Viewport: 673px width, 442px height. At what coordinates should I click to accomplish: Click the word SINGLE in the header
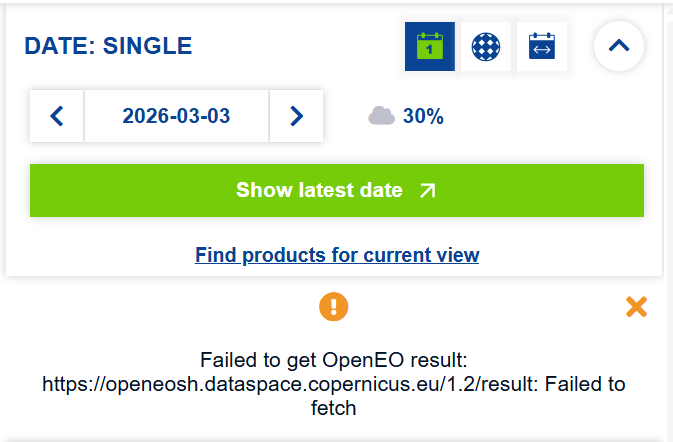point(148,46)
